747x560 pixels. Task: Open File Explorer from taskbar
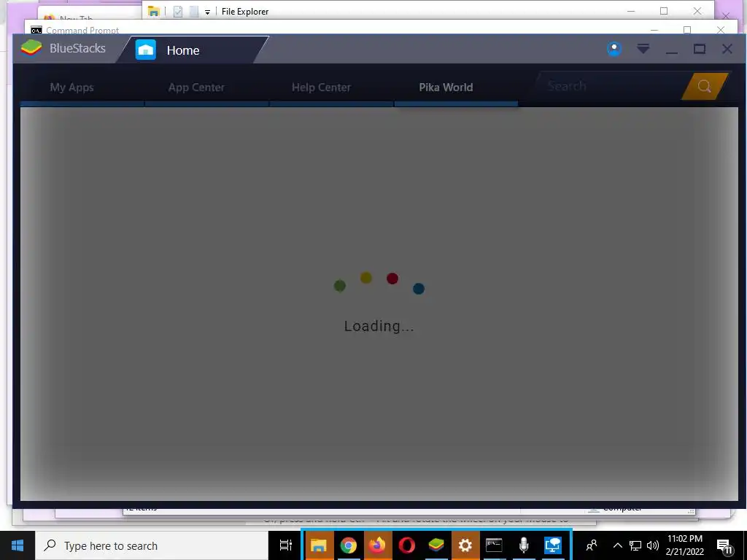(x=319, y=545)
